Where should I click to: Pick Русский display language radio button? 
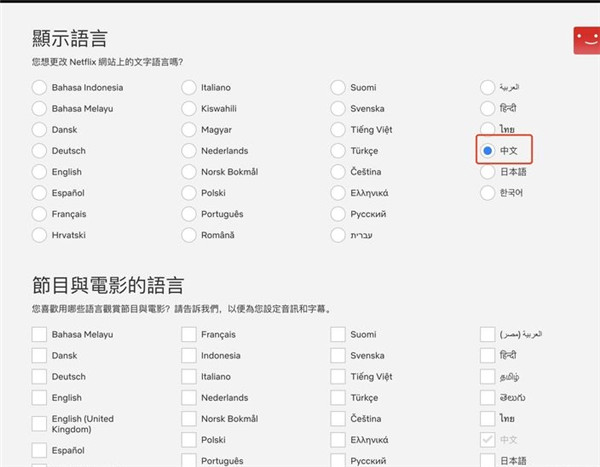coord(338,214)
